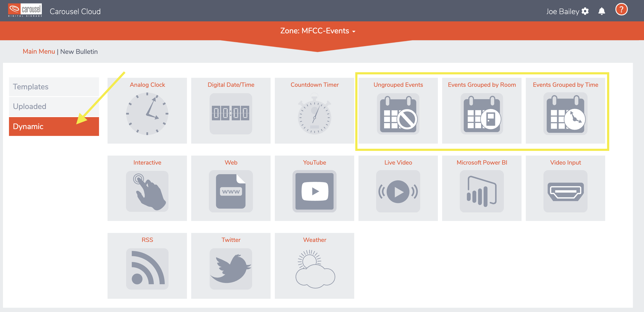
Task: Select the Dynamic tab
Action: coord(54,127)
